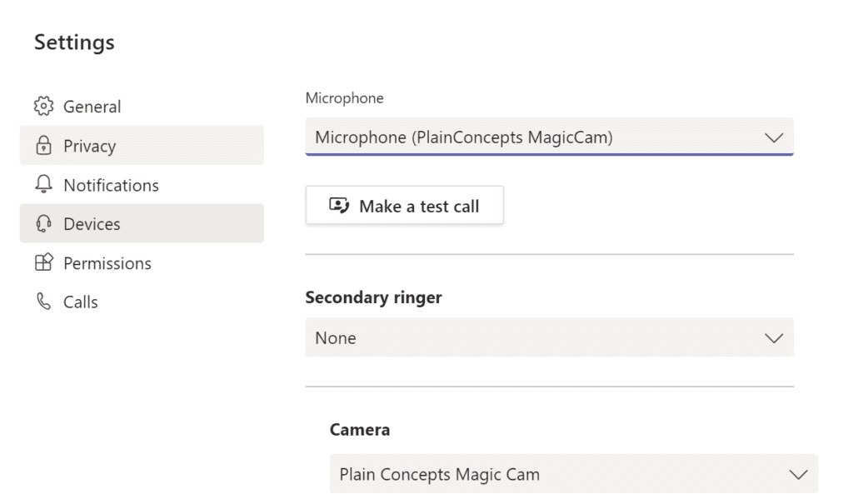Expand the Secondary ringer dropdown

click(x=550, y=337)
